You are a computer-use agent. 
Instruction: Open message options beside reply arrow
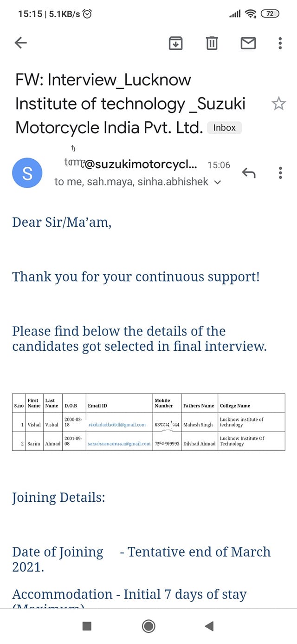(x=280, y=173)
